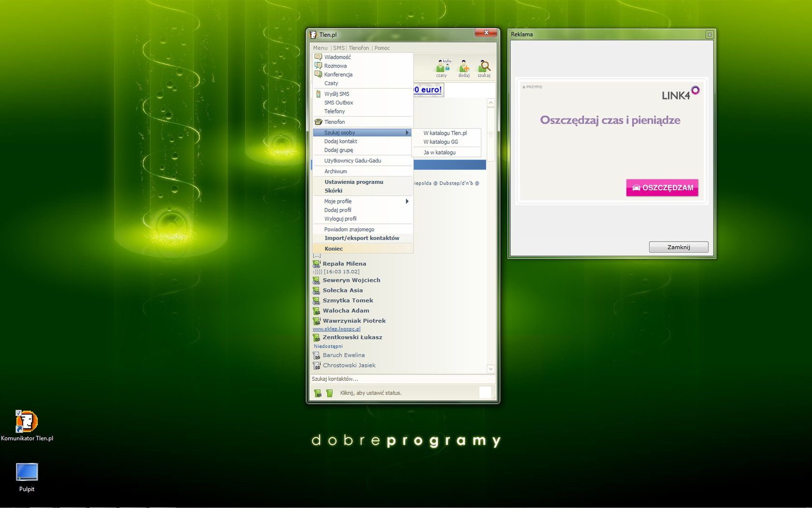Collapse the Niedostępni contact group header
This screenshot has height=508, width=812.
328,346
